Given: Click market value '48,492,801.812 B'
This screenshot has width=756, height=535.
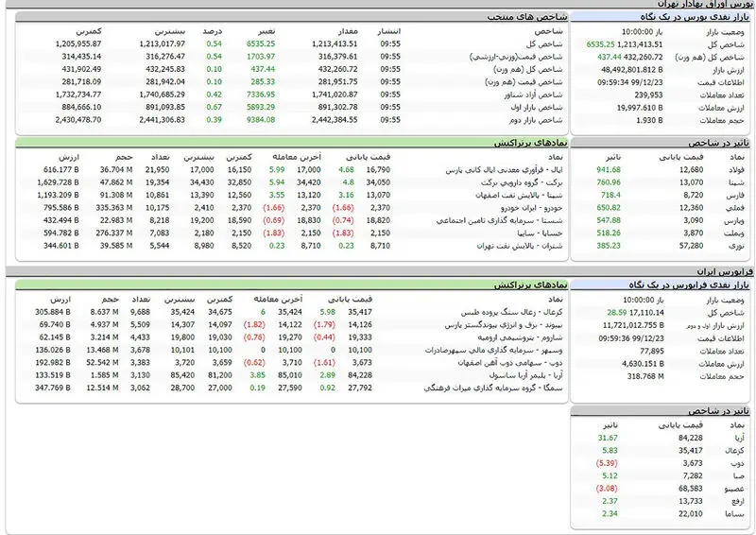Looking at the screenshot, I should pyautogui.click(x=631, y=69).
